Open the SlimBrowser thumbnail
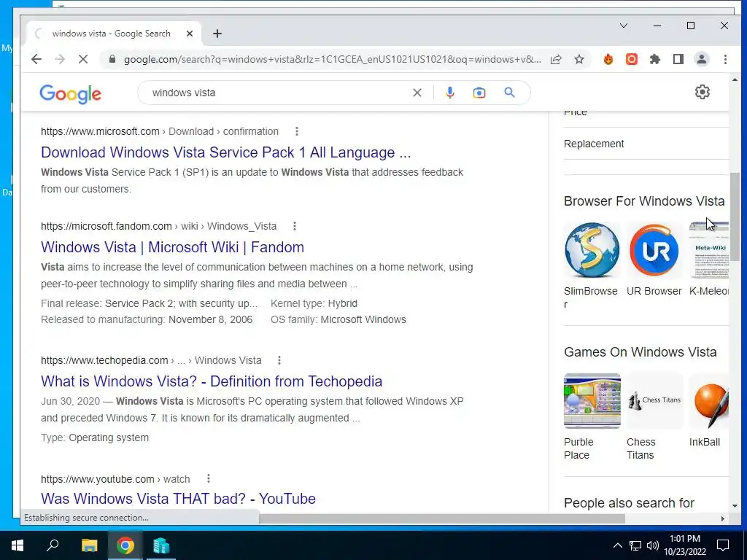Image resolution: width=747 pixels, height=560 pixels. 592,250
